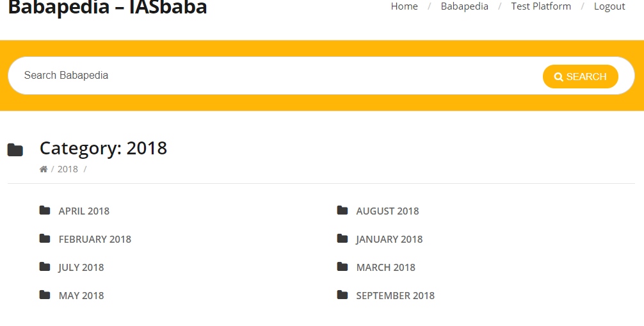Click folder icon beside APRIL 2018

tap(45, 211)
